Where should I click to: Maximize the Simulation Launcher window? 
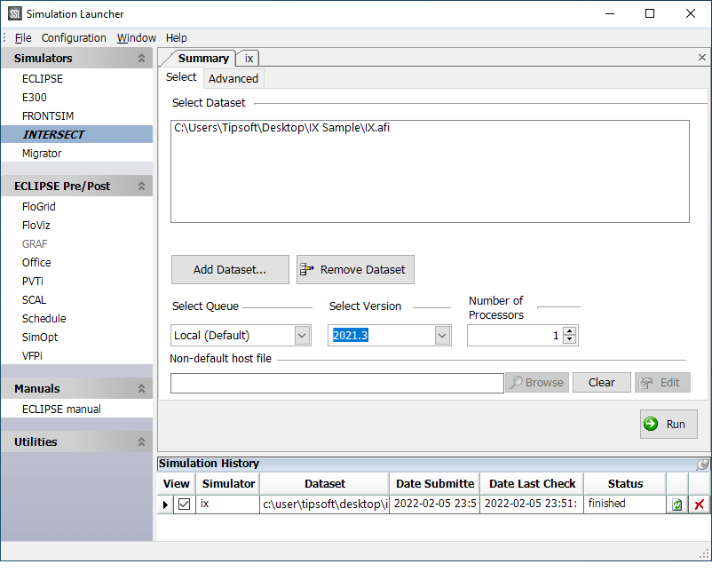tap(650, 13)
